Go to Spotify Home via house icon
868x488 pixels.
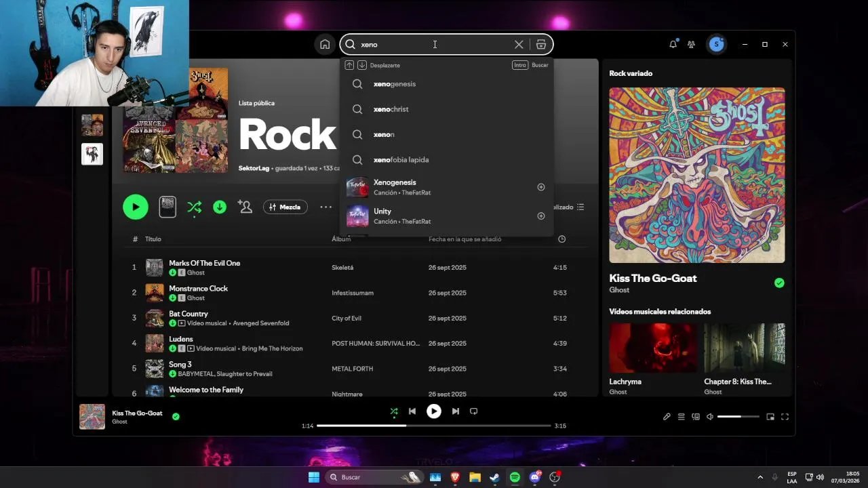[325, 44]
